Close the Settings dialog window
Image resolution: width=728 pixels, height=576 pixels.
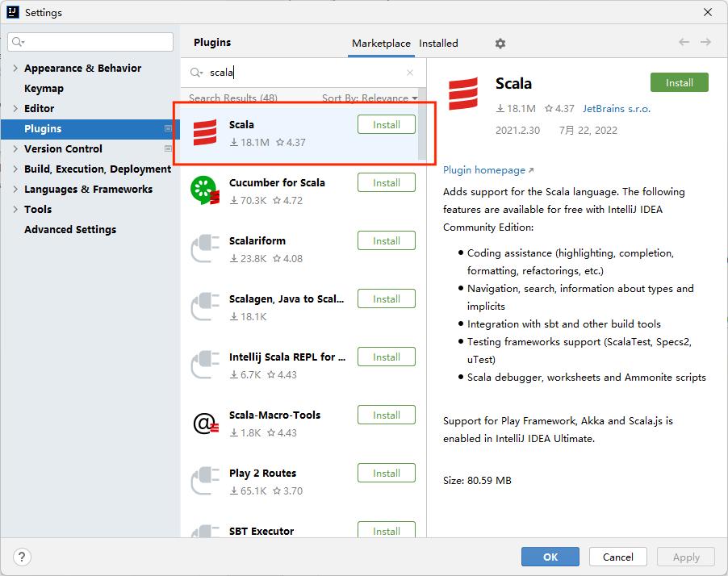pyautogui.click(x=708, y=12)
